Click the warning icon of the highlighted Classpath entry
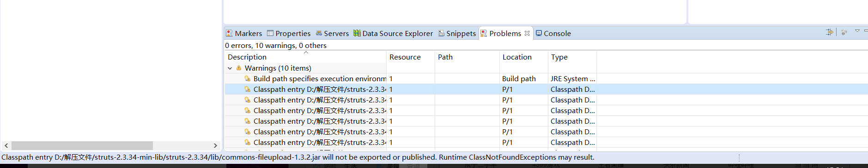This screenshot has width=868, height=168. [x=248, y=90]
